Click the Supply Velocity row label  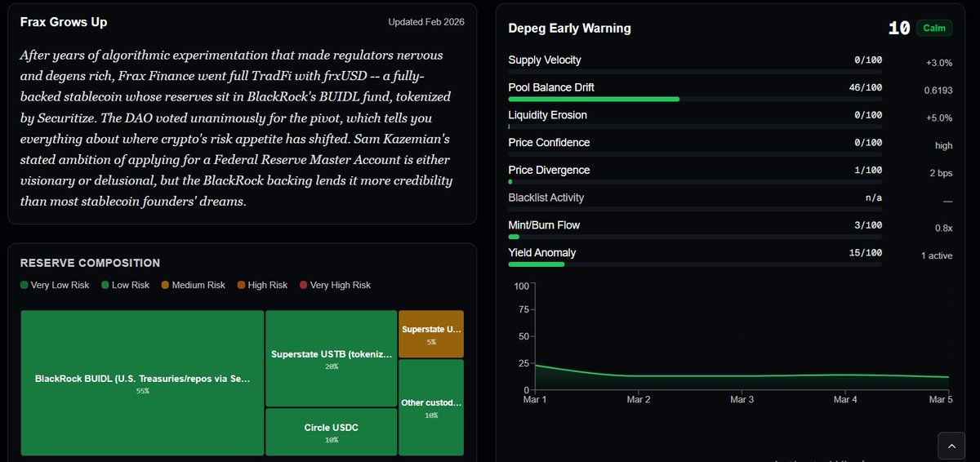pos(545,60)
